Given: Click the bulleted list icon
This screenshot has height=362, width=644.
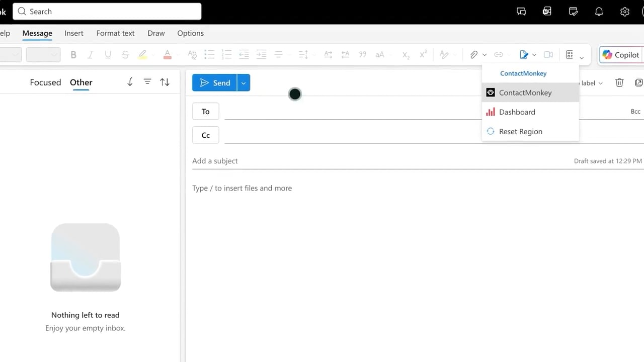Looking at the screenshot, I should click(x=209, y=55).
